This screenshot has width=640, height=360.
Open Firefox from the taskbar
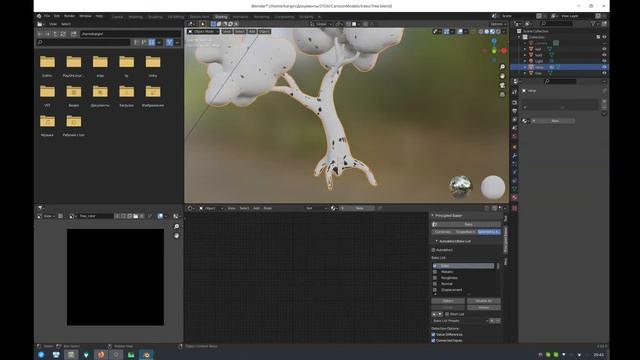point(101,355)
